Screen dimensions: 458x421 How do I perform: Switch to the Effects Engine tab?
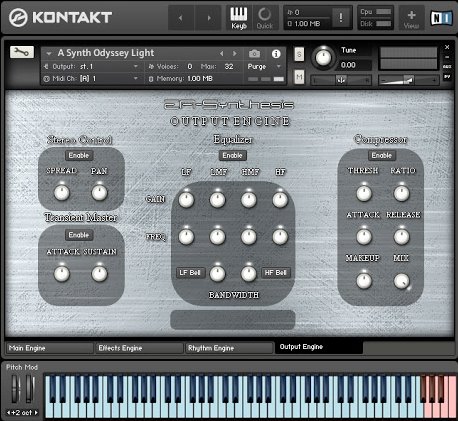[139, 348]
